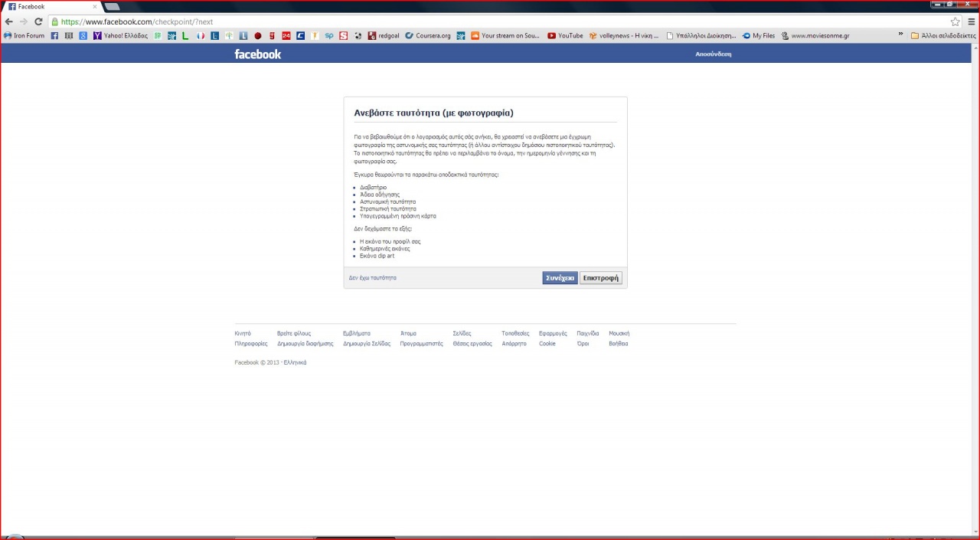The image size is (980, 540).
Task: Click the Αποσύνδεση logout link
Action: tap(713, 54)
